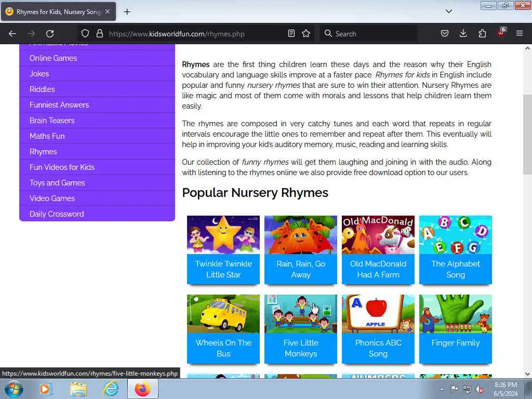Click Phonics ABC Song label

tap(378, 348)
